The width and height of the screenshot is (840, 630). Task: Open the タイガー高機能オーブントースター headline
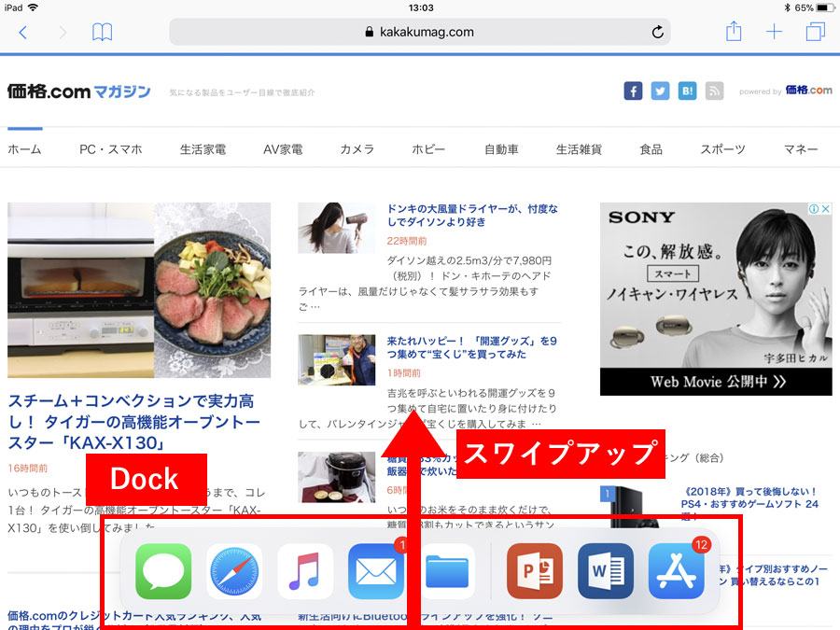pyautogui.click(x=133, y=422)
